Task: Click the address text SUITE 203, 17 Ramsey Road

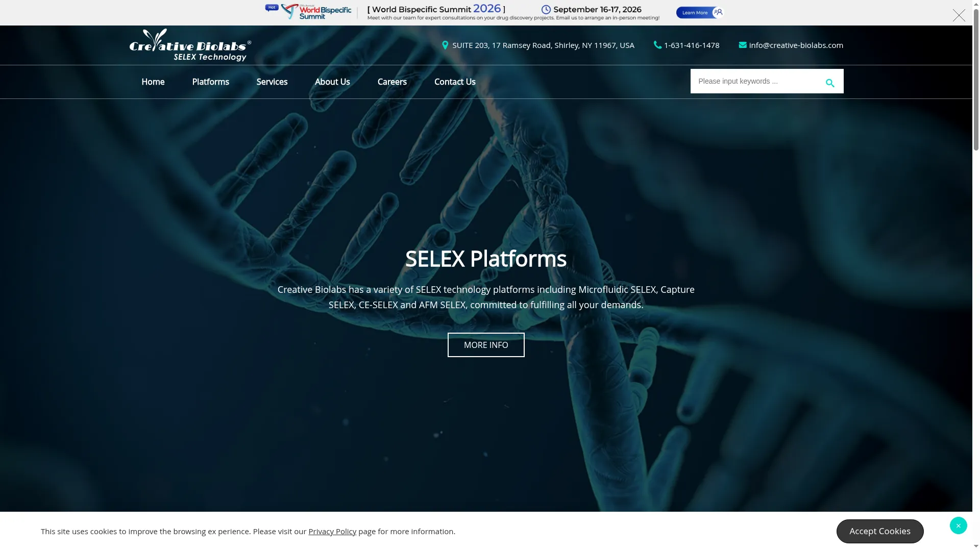Action: pyautogui.click(x=543, y=45)
